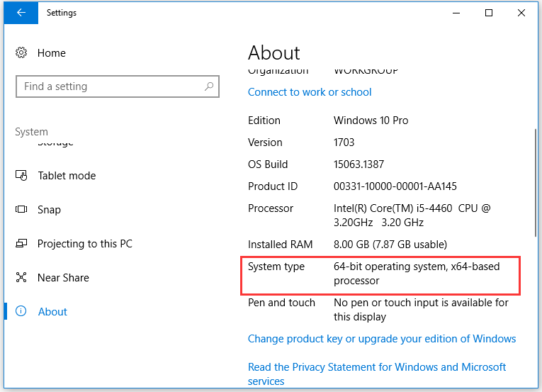Click the Settings window title text
Viewport: 542px width, 392px height.
click(x=62, y=13)
